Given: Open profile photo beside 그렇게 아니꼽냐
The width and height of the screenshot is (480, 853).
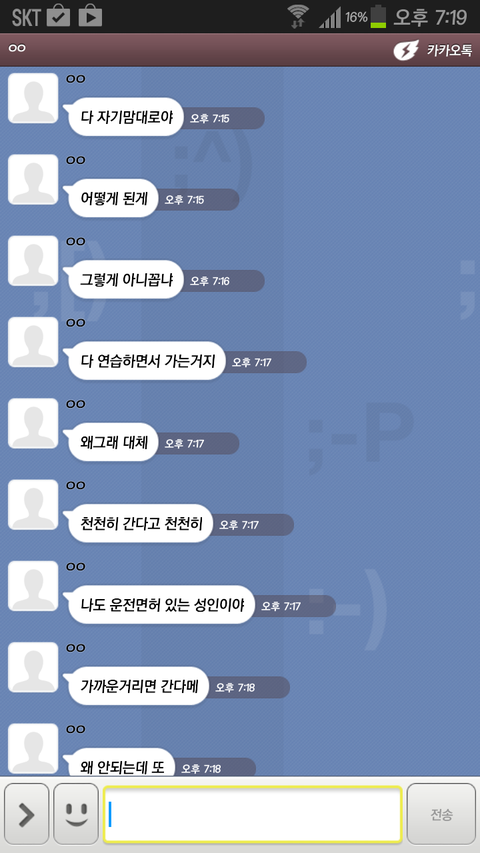Looking at the screenshot, I should click(x=33, y=261).
